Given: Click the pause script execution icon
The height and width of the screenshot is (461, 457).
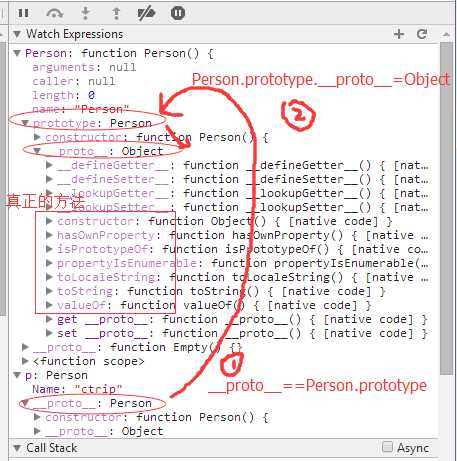Looking at the screenshot, I should click(x=23, y=13).
